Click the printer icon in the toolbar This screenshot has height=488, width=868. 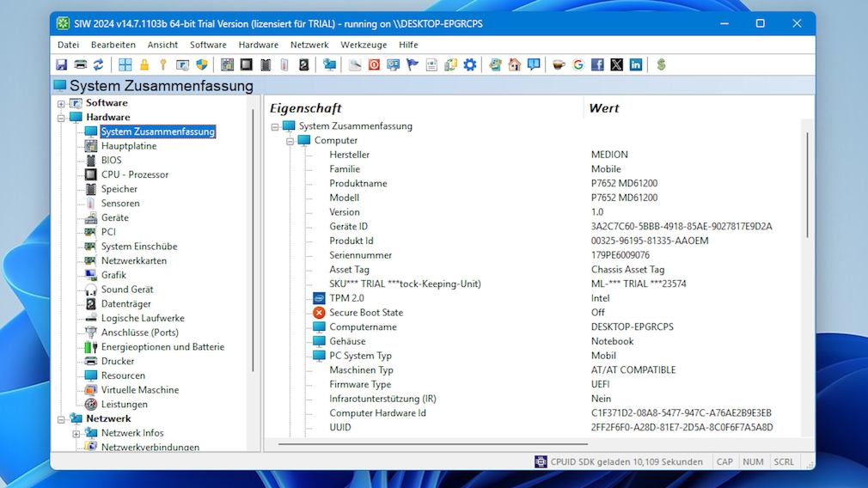(80, 64)
